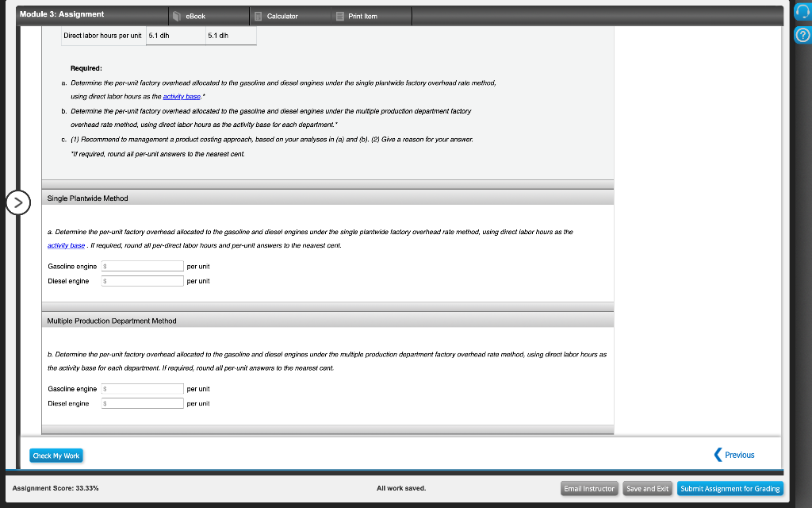Open live support via headset icon
Viewport: 812px width, 508px height.
pos(802,11)
